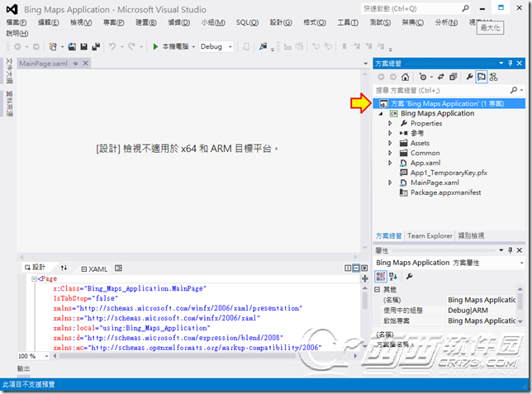
Task: Click the Quick Launch input field
Action: pos(411,8)
